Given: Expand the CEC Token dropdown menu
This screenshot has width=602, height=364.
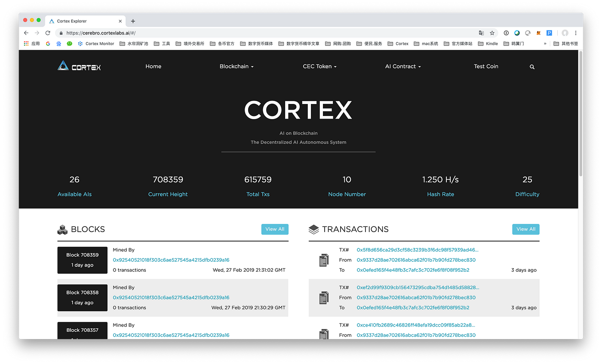Looking at the screenshot, I should click(319, 66).
